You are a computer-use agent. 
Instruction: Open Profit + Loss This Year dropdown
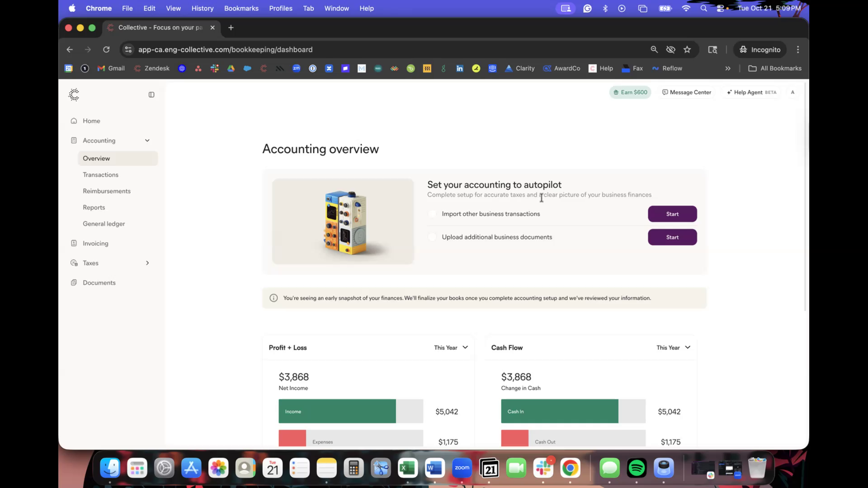click(451, 347)
